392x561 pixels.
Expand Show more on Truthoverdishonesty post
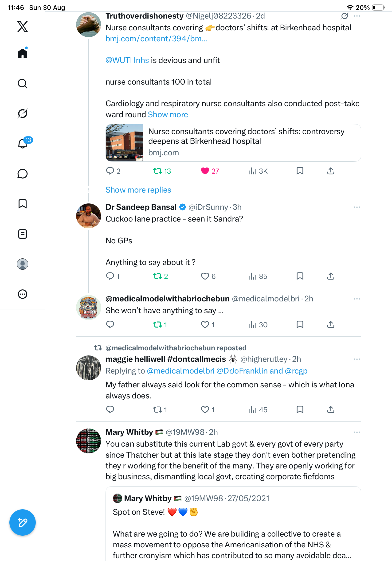[x=168, y=115]
